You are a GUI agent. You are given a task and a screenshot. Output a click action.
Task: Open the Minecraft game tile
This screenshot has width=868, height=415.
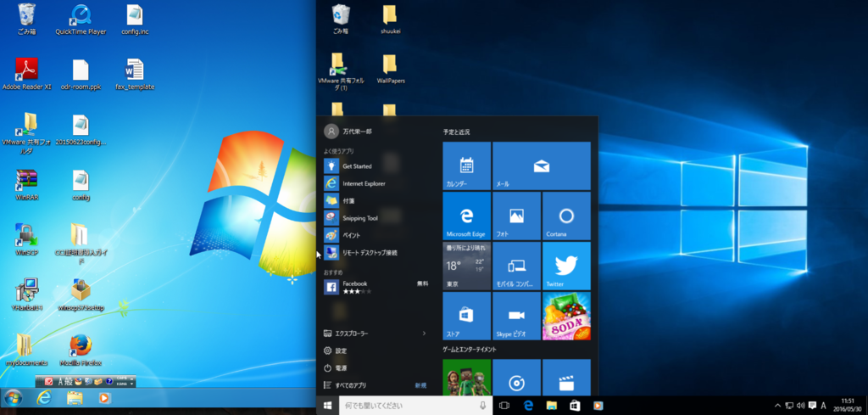(x=467, y=378)
